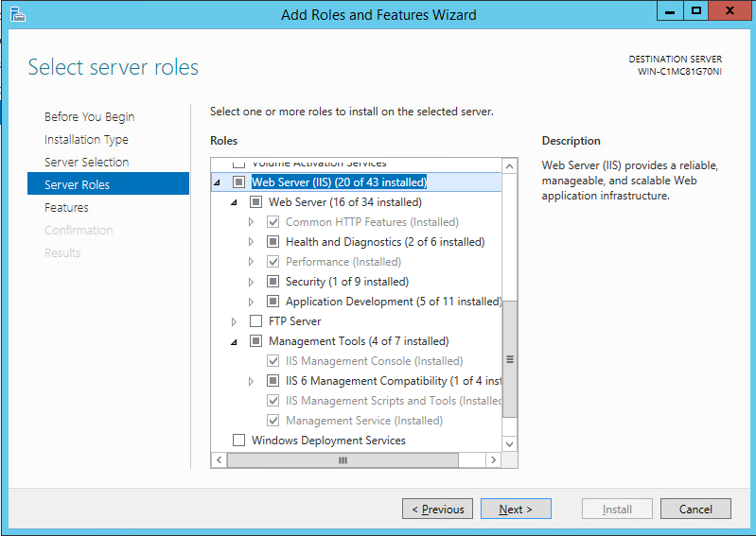The width and height of the screenshot is (756, 536).
Task: Click the scroll right arrow in Roles list
Action: click(x=493, y=460)
